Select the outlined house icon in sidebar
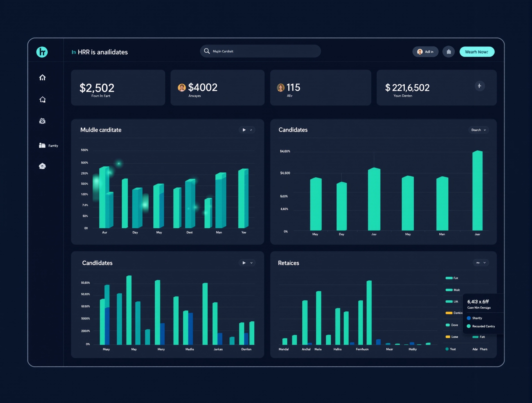The width and height of the screenshot is (532, 403). [42, 99]
